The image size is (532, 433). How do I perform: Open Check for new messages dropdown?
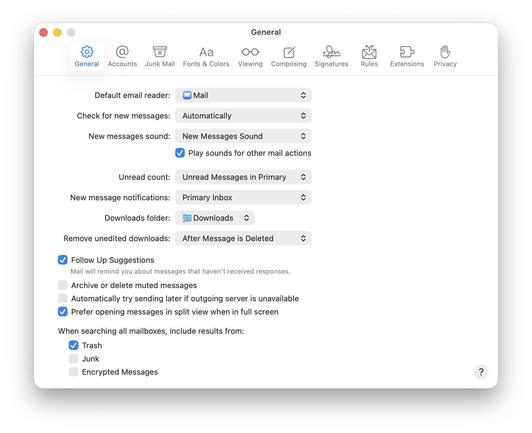click(x=243, y=116)
